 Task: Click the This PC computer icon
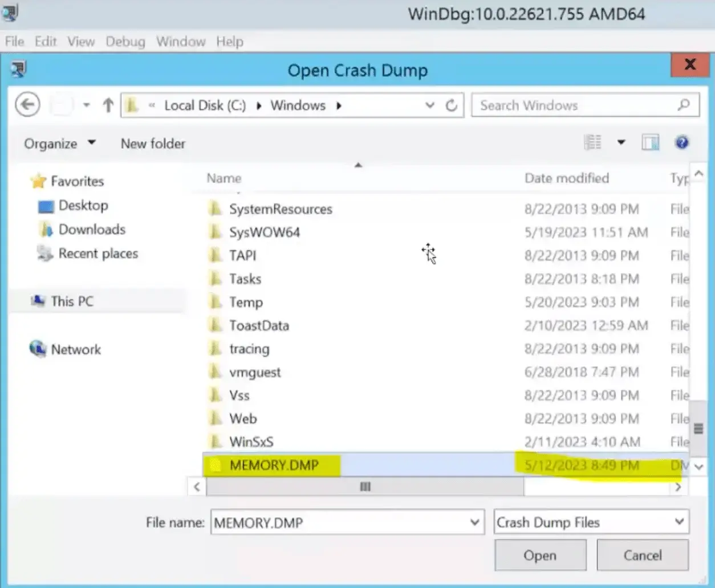(38, 301)
